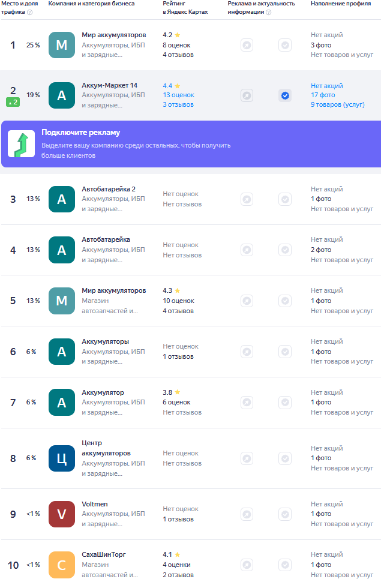This screenshot has width=381, height=588.
Task: Click 'Рейтинг в Яндекс Картах' column header
Action: [x=185, y=8]
